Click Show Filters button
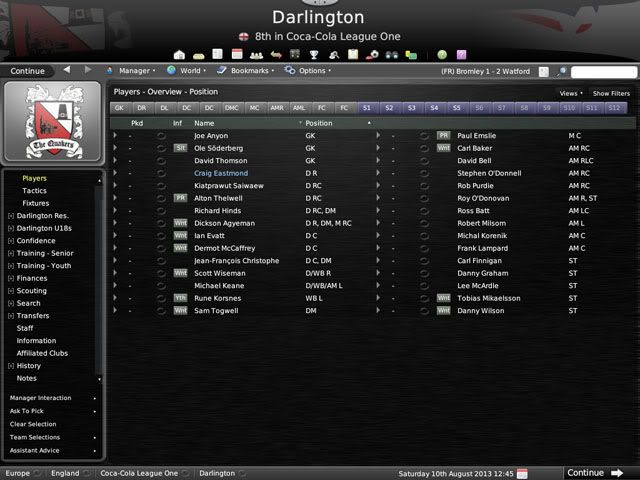 click(x=611, y=93)
